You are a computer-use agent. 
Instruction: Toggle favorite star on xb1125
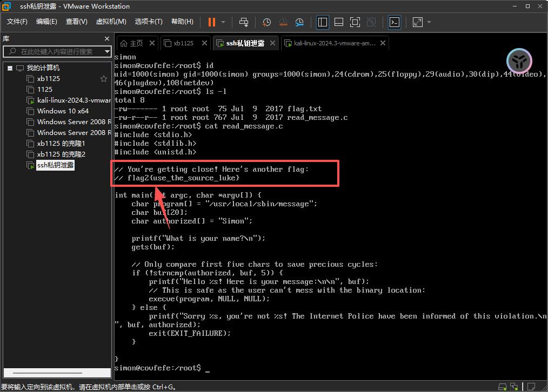(x=104, y=79)
